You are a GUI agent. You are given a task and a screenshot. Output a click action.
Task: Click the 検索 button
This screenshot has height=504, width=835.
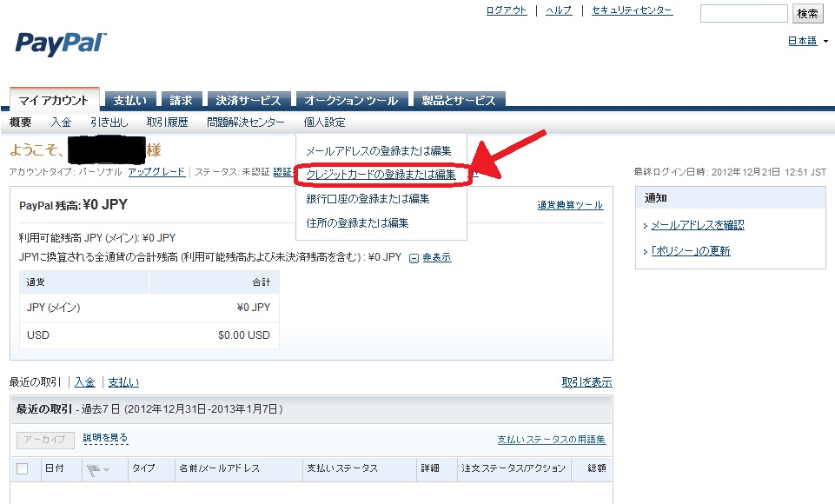point(807,13)
